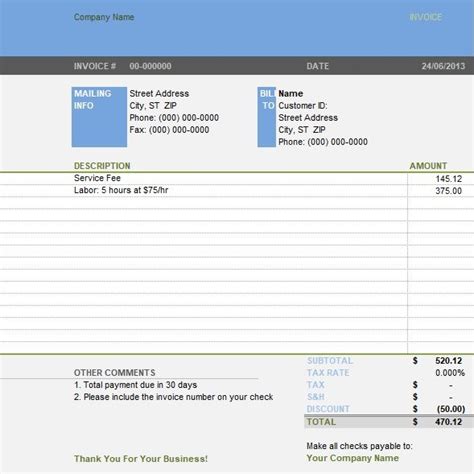Click the MAILING INFO blue label block
The height and width of the screenshot is (474, 474).
[99, 117]
